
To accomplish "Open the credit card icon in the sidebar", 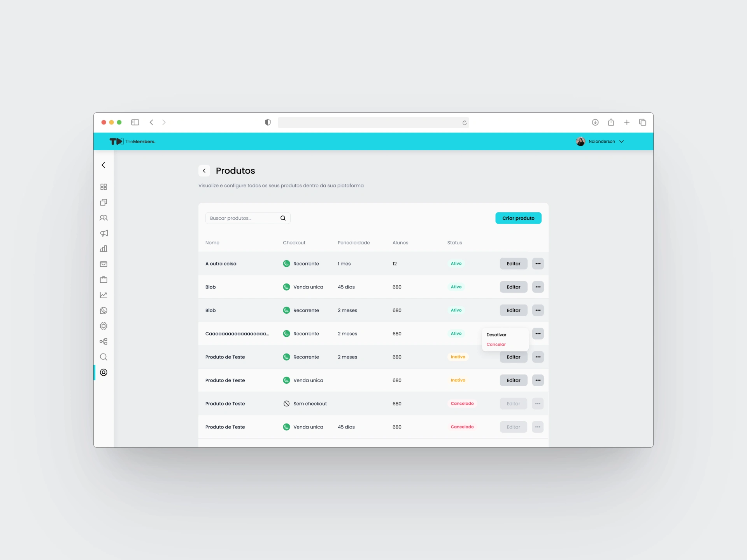I will tap(103, 264).
